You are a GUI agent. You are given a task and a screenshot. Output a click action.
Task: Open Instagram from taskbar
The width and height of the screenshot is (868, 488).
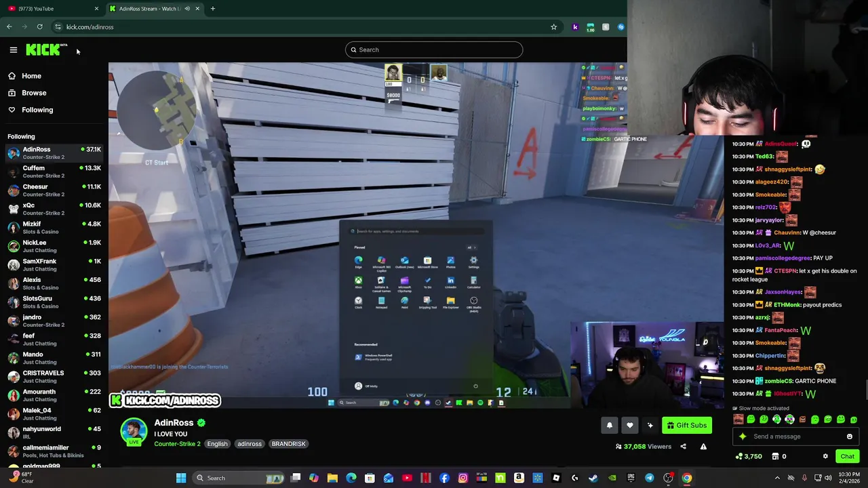(463, 478)
